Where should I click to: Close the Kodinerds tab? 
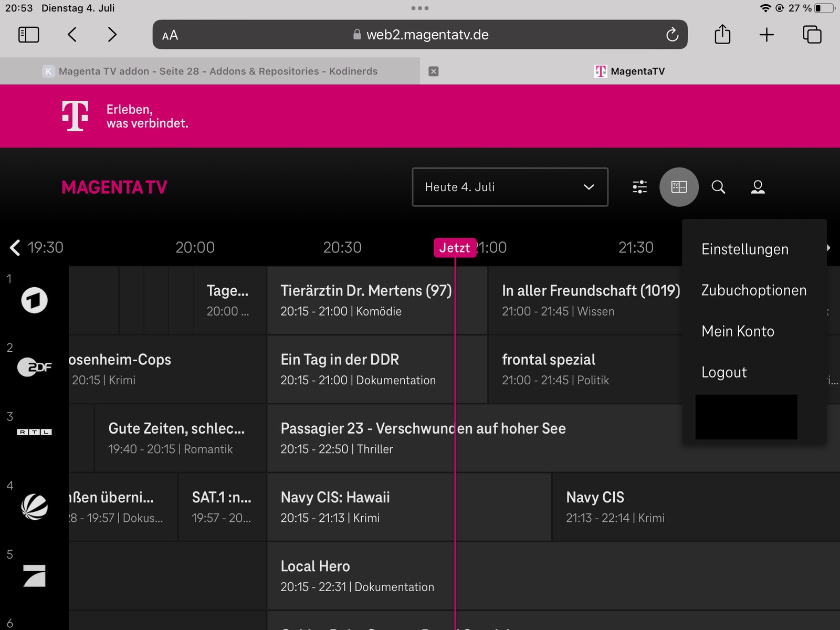(x=434, y=71)
